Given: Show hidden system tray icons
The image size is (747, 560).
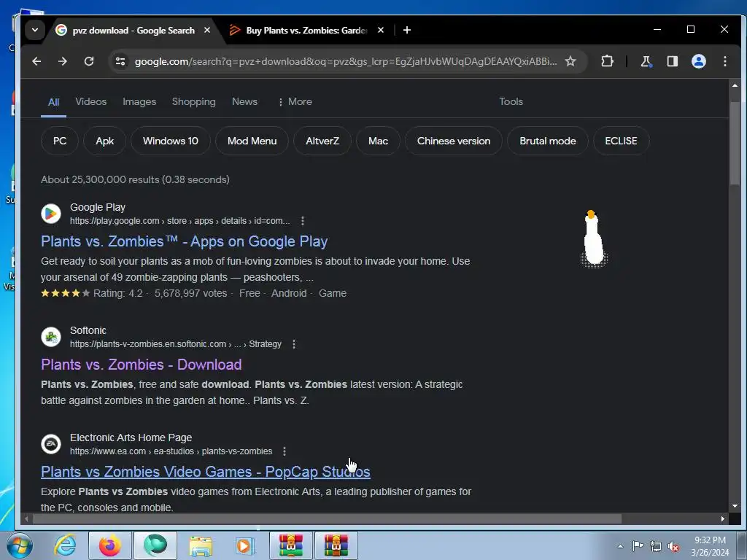Looking at the screenshot, I should pos(620,546).
